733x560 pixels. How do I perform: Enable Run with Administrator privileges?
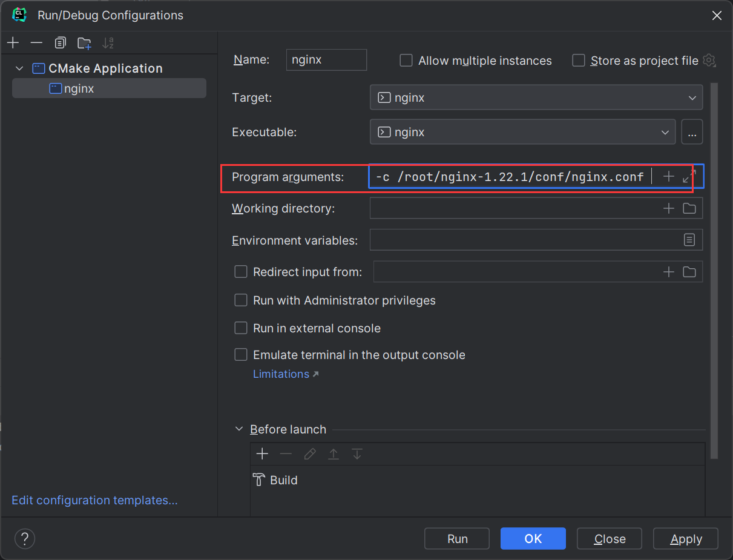tap(241, 300)
